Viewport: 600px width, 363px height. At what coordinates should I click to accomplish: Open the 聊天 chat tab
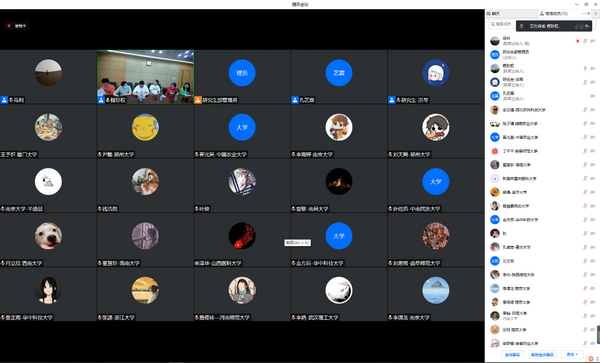click(493, 13)
